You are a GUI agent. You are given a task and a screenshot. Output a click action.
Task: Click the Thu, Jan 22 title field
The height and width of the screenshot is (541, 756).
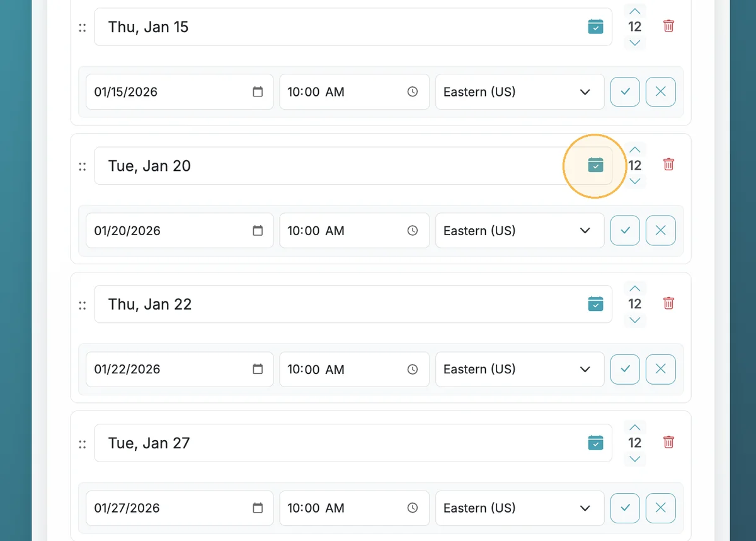pyautogui.click(x=353, y=305)
